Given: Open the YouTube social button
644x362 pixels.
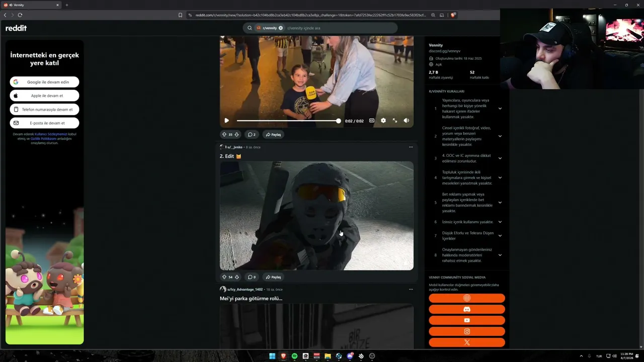Looking at the screenshot, I should (x=467, y=320).
